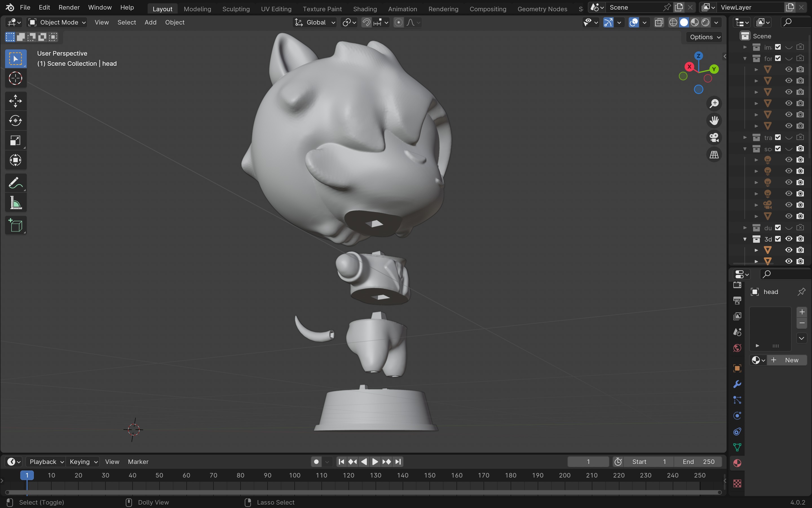The height and width of the screenshot is (508, 812).
Task: Hide the '3d' collection in viewport
Action: click(x=789, y=239)
